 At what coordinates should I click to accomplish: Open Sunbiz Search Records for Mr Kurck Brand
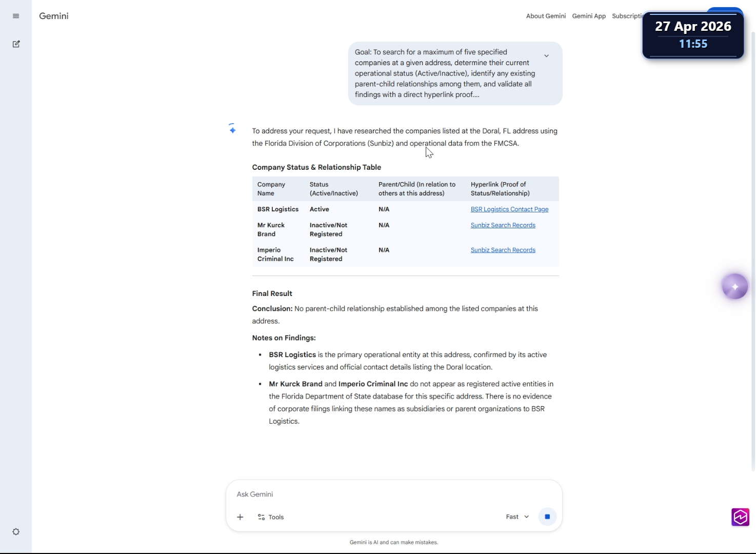[x=503, y=225]
